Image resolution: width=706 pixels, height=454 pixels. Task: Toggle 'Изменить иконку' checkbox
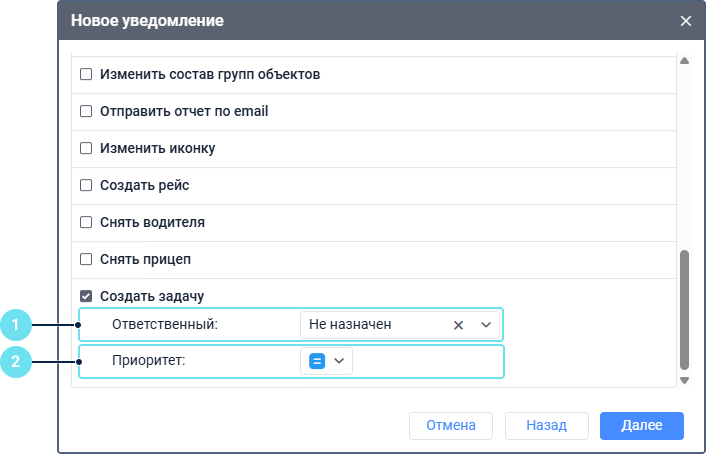pos(86,148)
